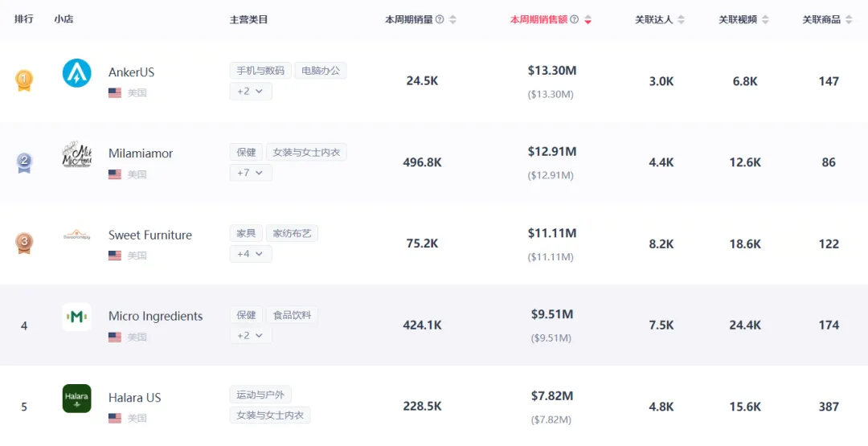
Task: Sort by 关联视频 using its sort arrows
Action: [765, 19]
